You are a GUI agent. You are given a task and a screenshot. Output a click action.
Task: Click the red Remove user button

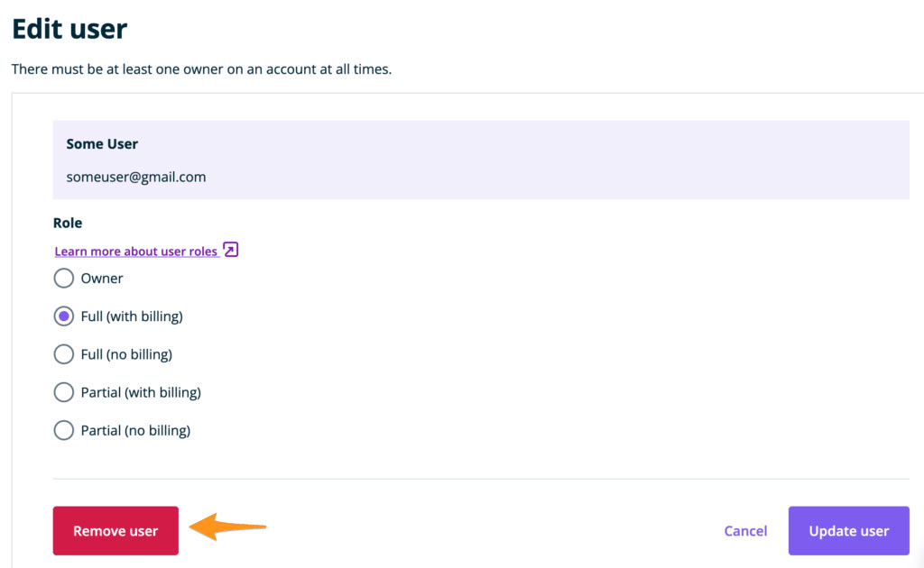point(115,531)
